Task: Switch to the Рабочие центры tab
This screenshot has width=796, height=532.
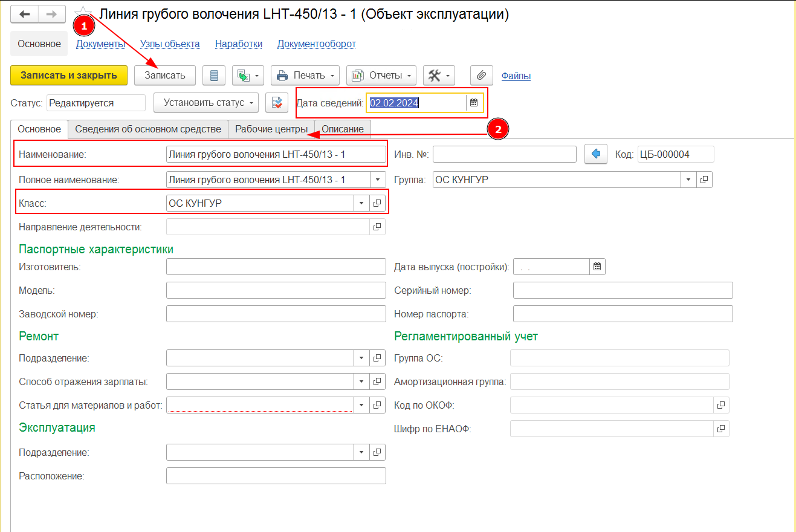Action: point(271,129)
